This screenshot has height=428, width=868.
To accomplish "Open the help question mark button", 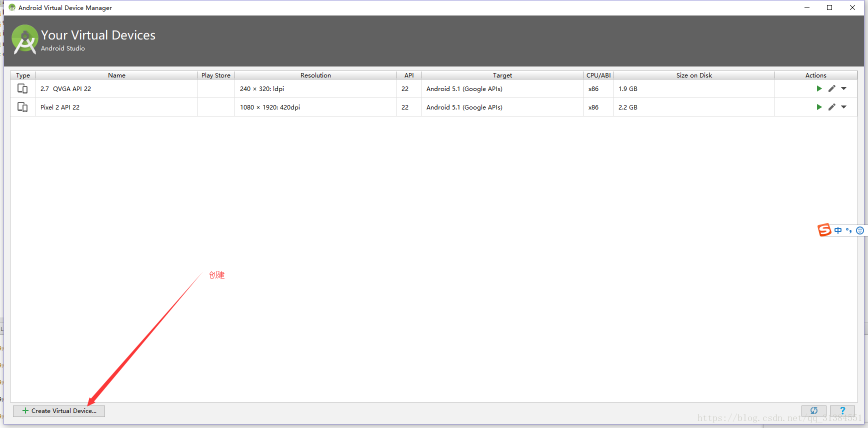I will click(x=842, y=411).
